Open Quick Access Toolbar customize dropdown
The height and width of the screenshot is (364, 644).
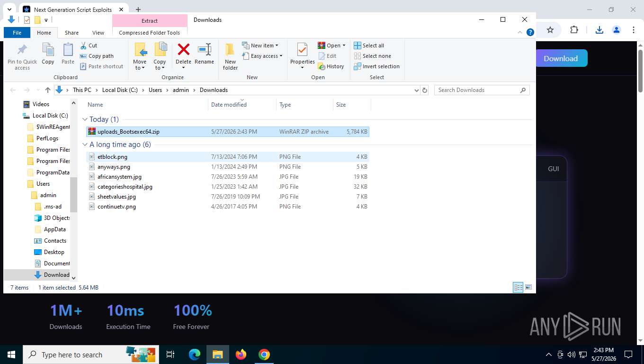coord(46,20)
